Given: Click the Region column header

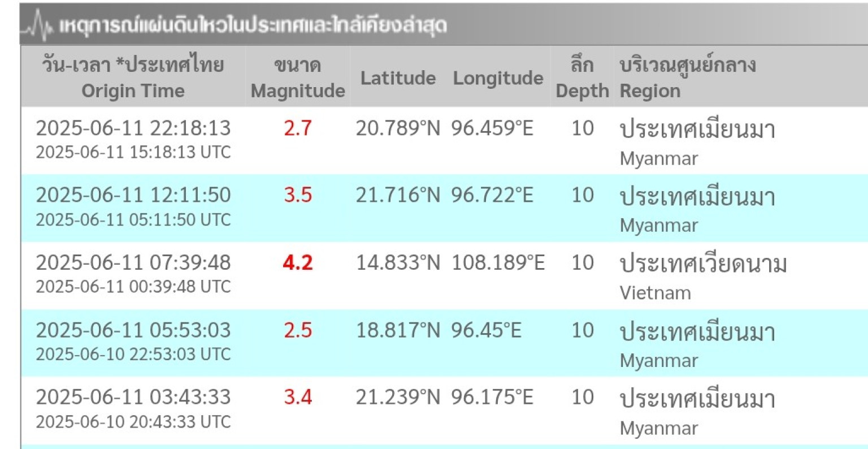Looking at the screenshot, I should click(x=687, y=77).
